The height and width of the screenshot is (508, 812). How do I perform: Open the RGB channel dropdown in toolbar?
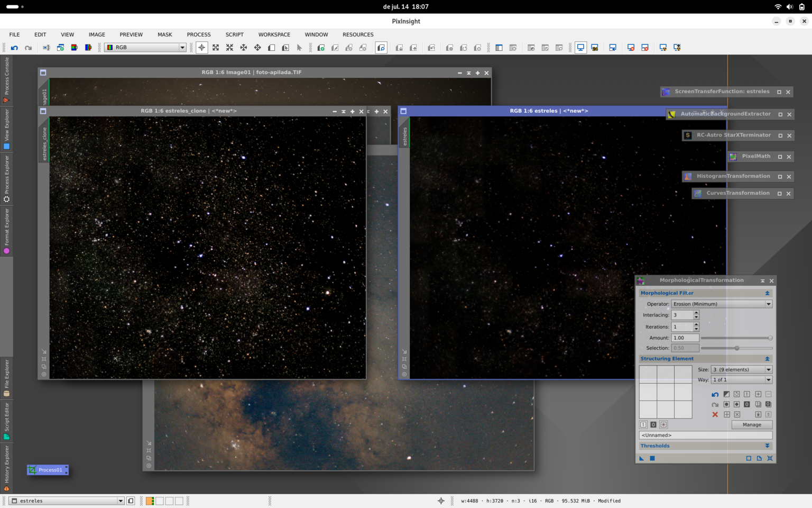[145, 48]
